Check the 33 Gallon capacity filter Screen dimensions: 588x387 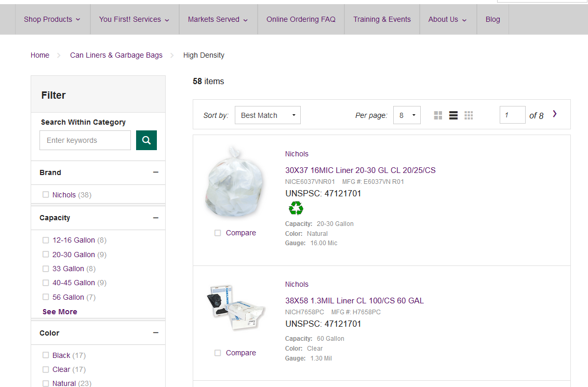click(x=46, y=269)
